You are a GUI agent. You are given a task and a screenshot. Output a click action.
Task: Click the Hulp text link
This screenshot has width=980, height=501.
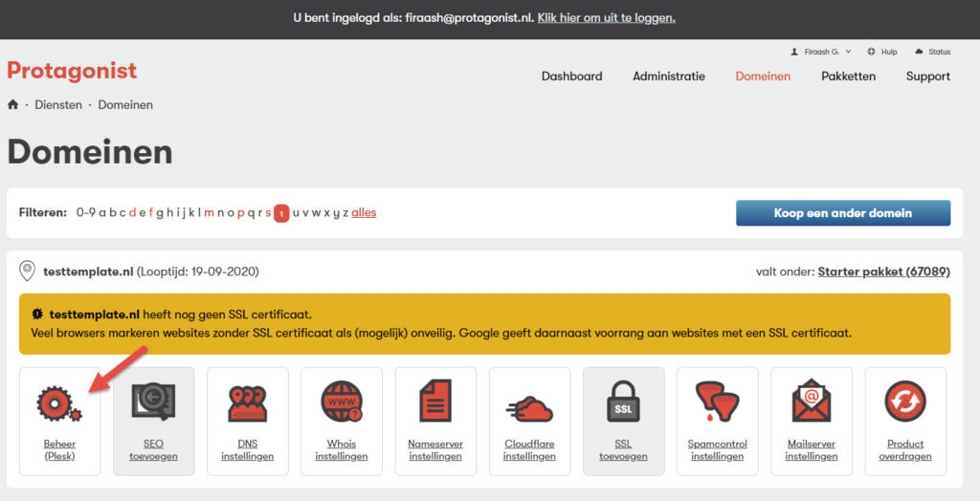(x=889, y=52)
